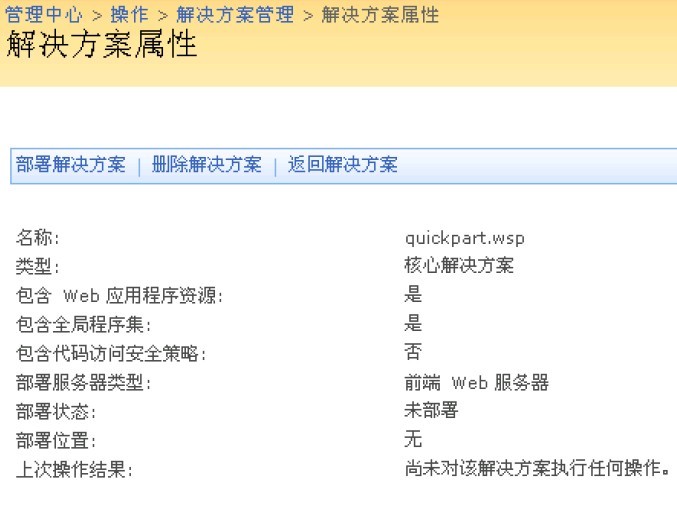Select the value 未部署
The width and height of the screenshot is (677, 509).
point(431,410)
